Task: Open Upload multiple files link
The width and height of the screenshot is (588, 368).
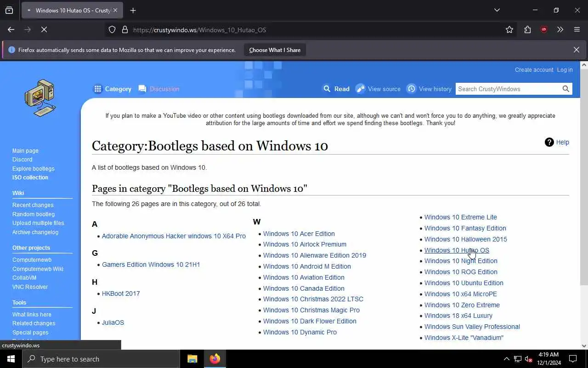Action: click(38, 223)
